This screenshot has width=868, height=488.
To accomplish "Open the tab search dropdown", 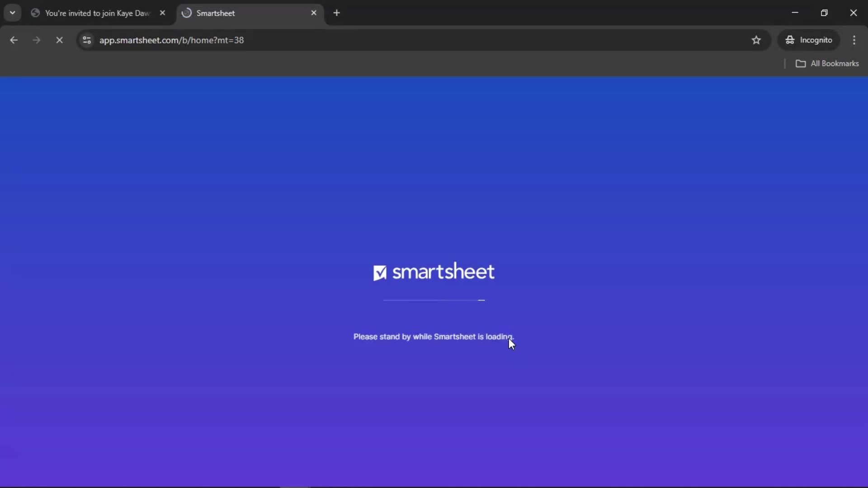I will click(x=13, y=13).
